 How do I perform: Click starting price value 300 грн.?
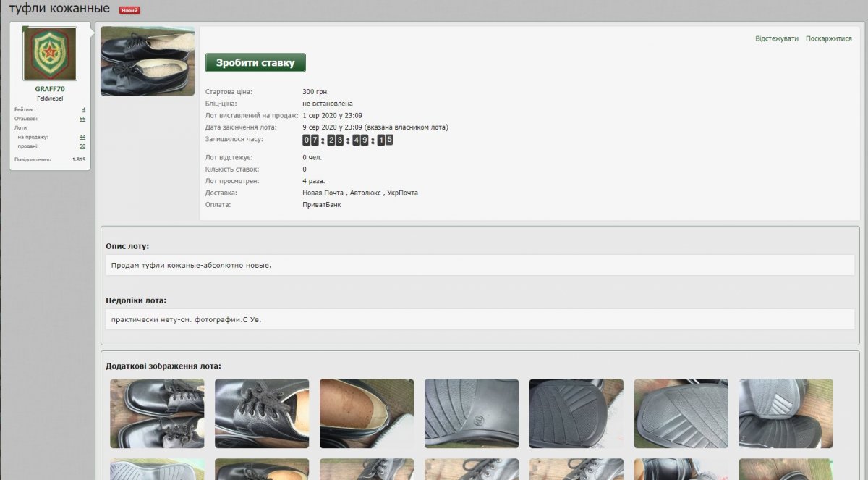[316, 92]
